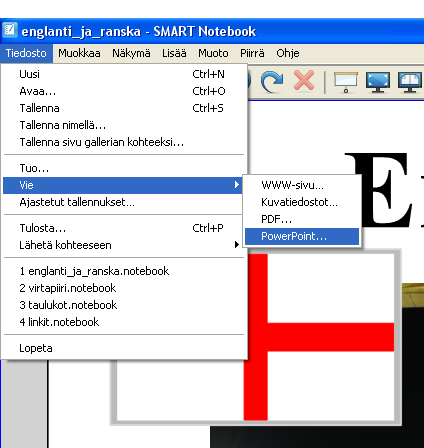Export as Kuvatiedostot... image files
The width and height of the screenshot is (424, 448).
[302, 202]
